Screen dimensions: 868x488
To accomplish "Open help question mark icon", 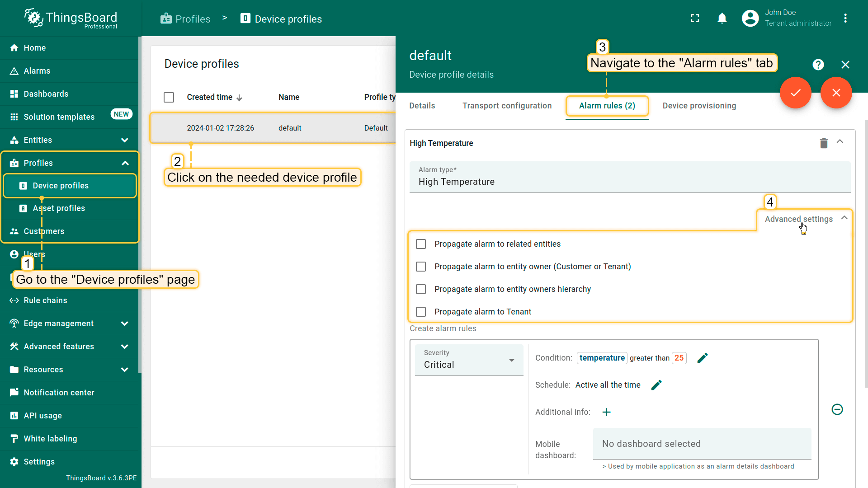I will (x=818, y=65).
